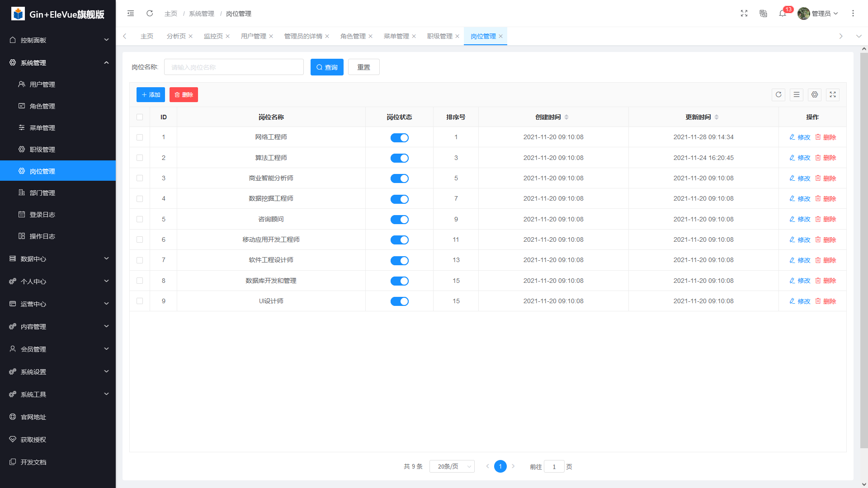Collapse the sidebar menu fold icon
This screenshot has height=488, width=868.
pos(131,14)
